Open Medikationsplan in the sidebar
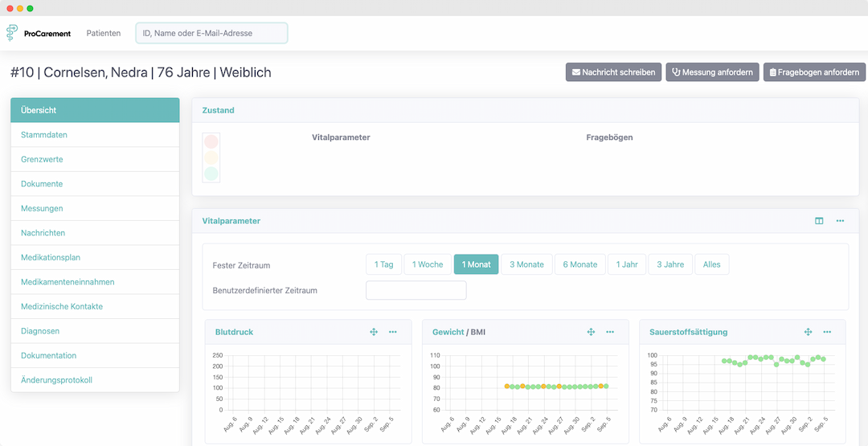This screenshot has width=868, height=446. 95,257
